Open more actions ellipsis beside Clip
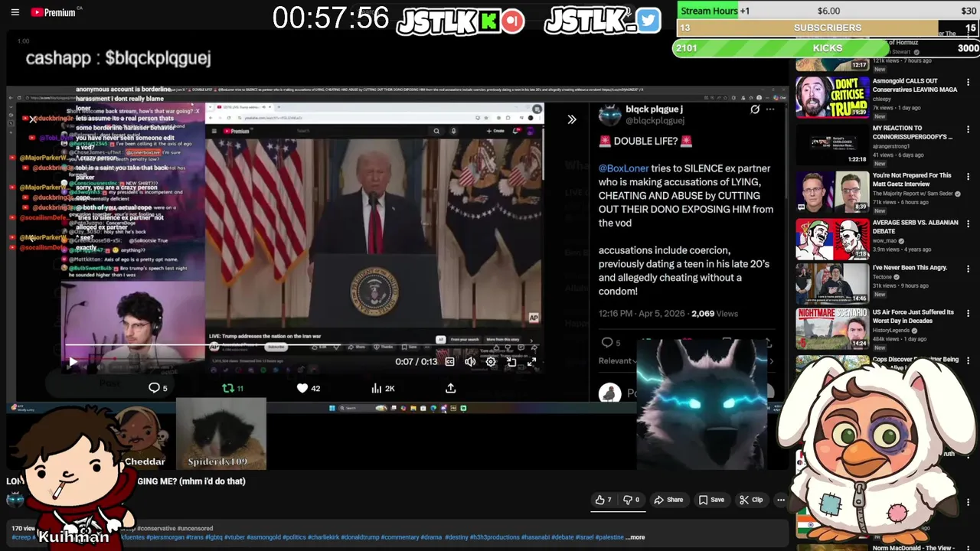This screenshot has height=551, width=980. point(780,500)
